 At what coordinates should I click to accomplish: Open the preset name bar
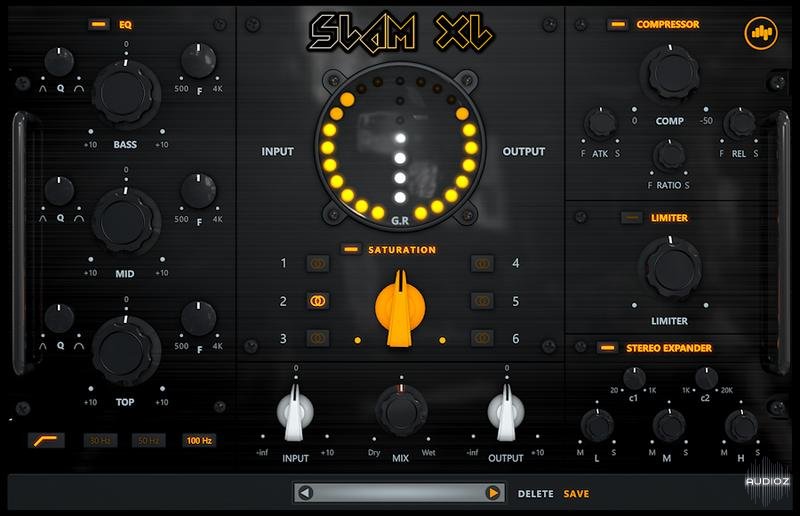[x=399, y=493]
